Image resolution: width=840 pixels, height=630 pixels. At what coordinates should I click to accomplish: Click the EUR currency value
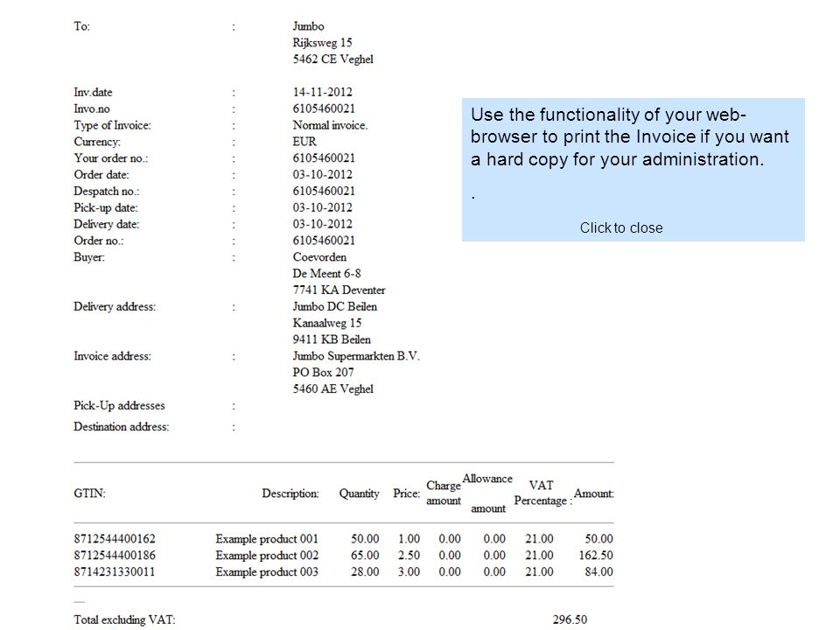coord(304,142)
